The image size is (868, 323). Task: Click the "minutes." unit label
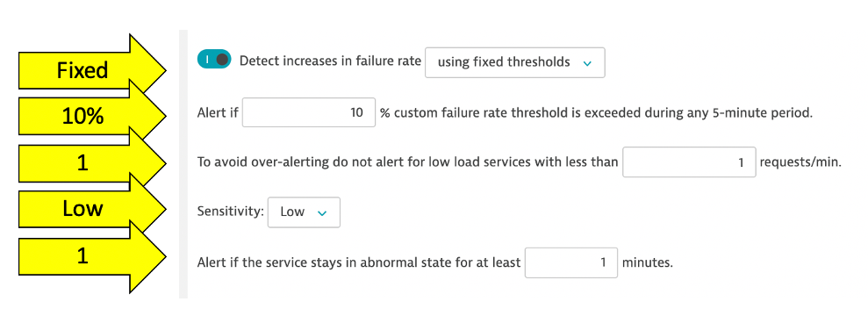pos(648,262)
